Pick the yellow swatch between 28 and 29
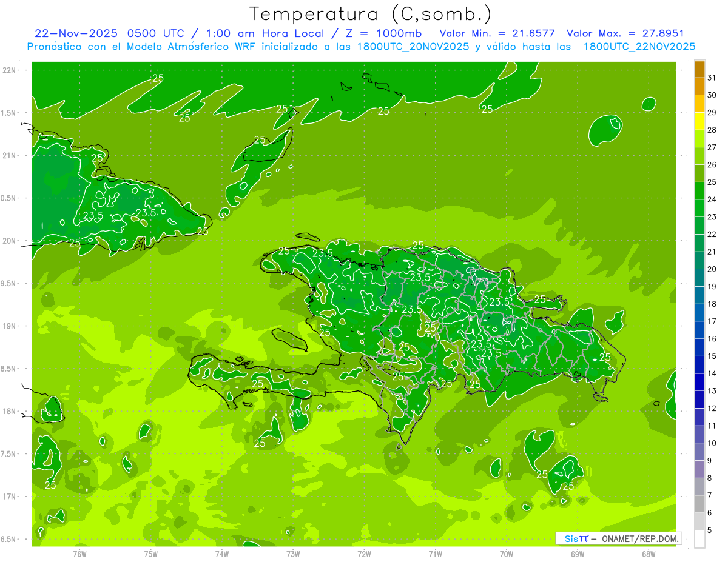The width and height of the screenshot is (728, 562). 699,121
